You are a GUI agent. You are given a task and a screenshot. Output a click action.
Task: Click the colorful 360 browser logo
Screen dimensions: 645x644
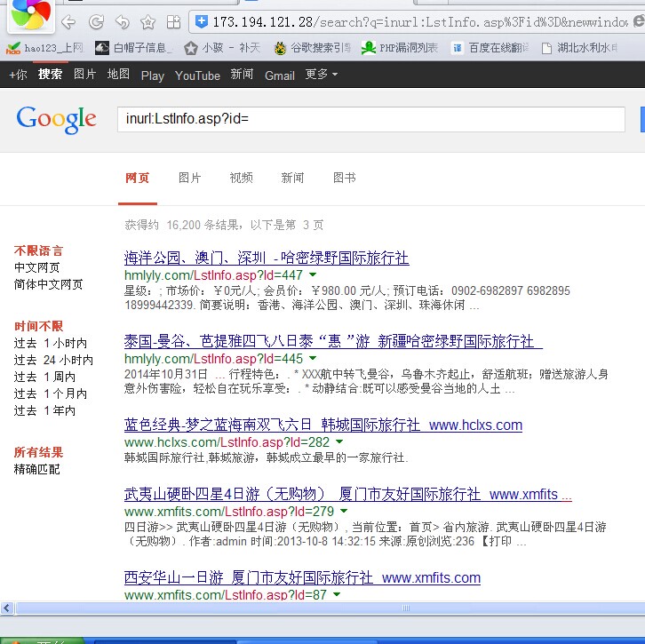tap(30, 15)
